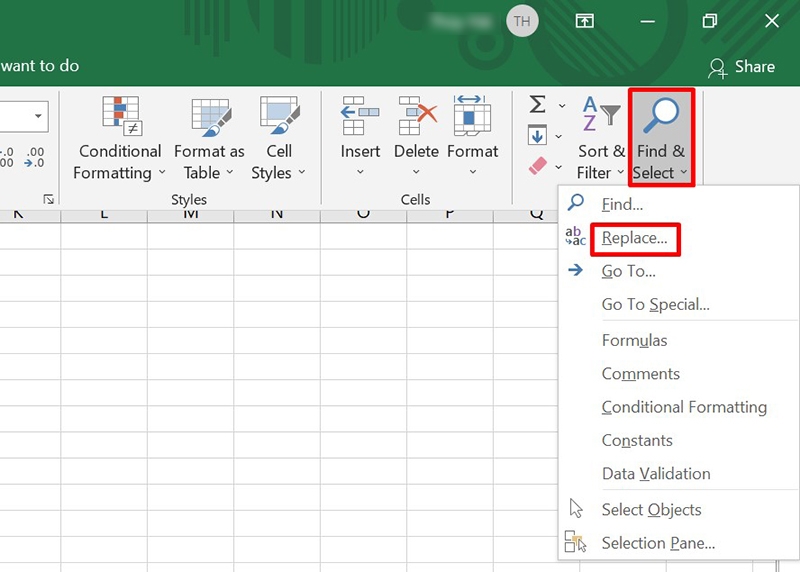Open the Sort & Filter menu
This screenshot has height=572, width=800.
pyautogui.click(x=601, y=139)
